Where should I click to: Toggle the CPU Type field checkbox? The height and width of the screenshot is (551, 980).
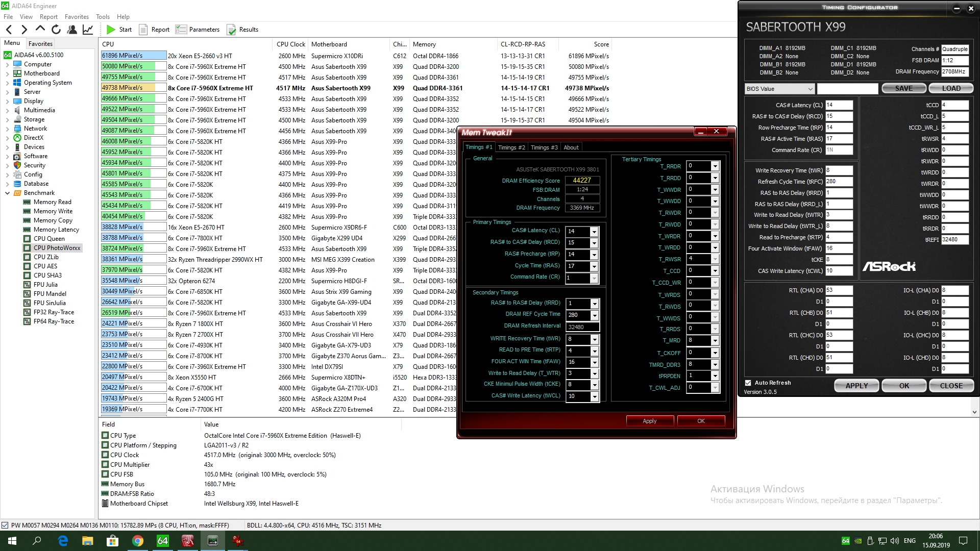[105, 436]
